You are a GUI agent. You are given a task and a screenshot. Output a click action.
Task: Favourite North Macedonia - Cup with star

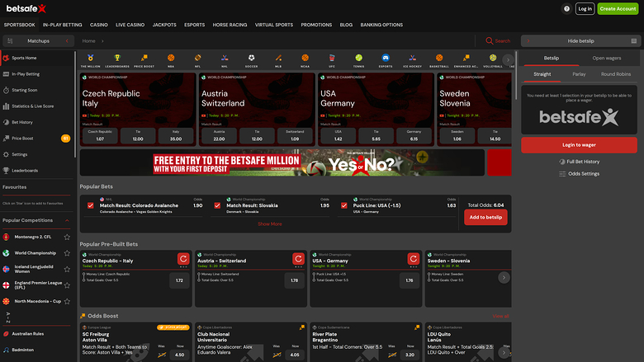point(67,301)
